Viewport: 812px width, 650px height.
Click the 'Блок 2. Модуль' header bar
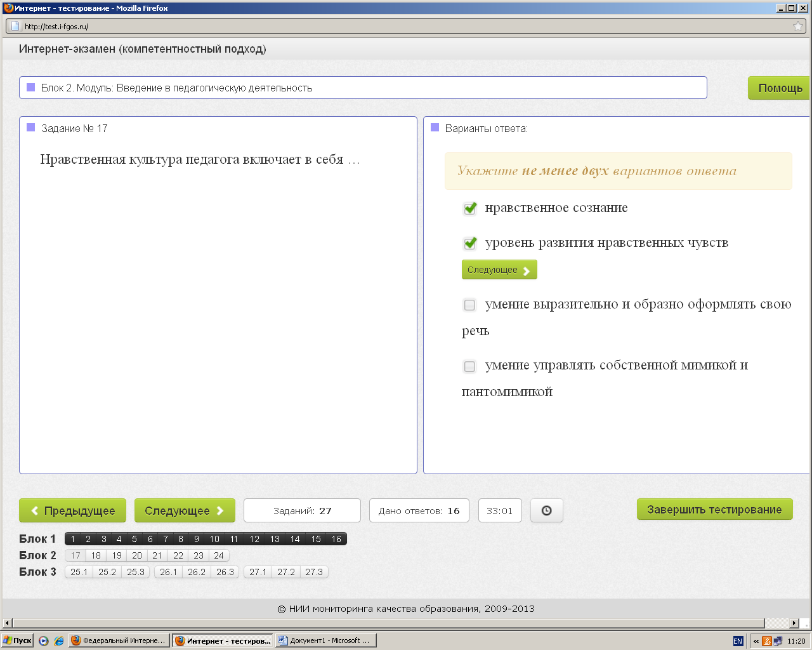(x=363, y=88)
